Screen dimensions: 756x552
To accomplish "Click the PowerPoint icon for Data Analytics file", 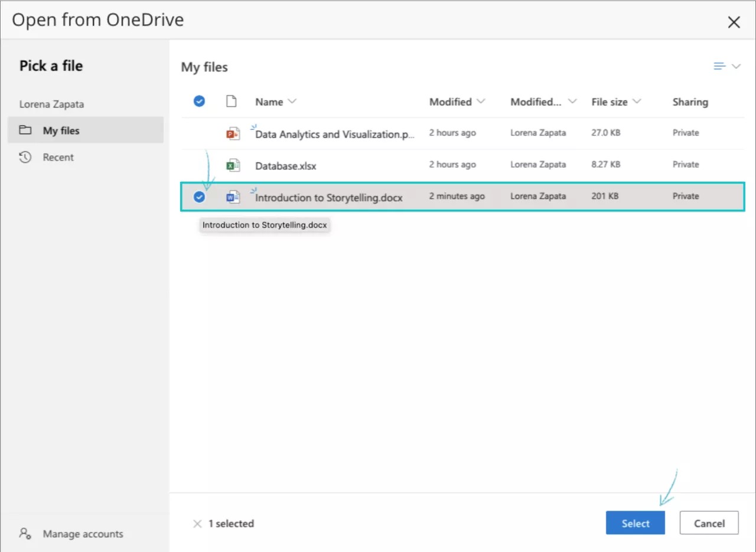I will point(233,133).
